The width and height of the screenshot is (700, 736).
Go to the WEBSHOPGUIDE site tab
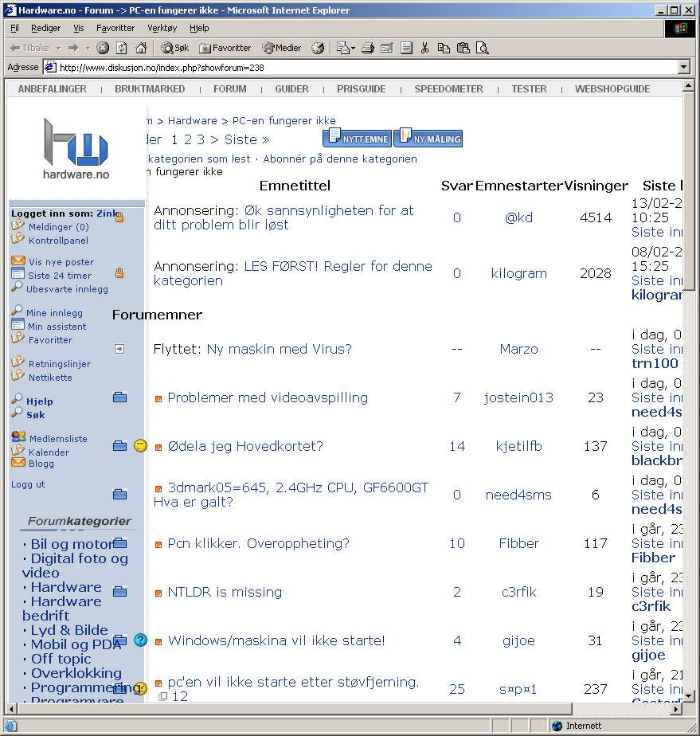tap(612, 88)
